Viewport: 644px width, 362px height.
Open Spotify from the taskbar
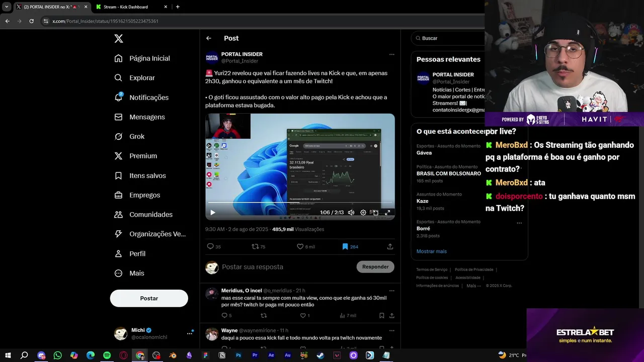click(107, 355)
